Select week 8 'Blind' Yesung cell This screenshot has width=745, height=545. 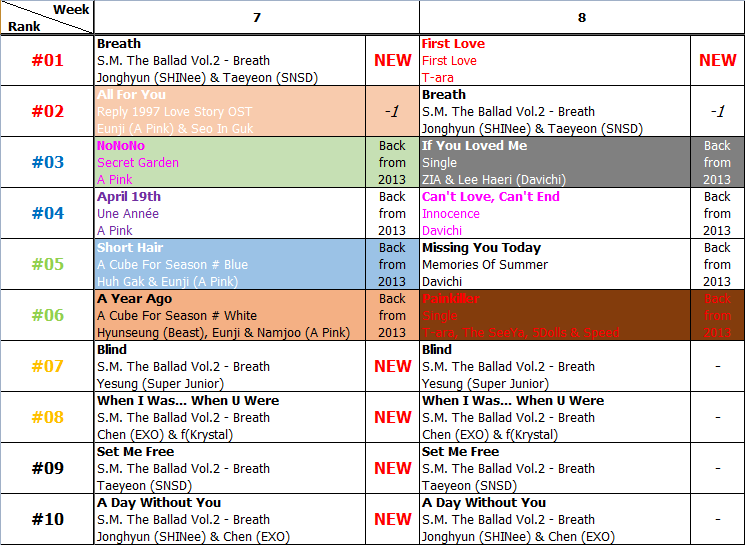coord(555,366)
